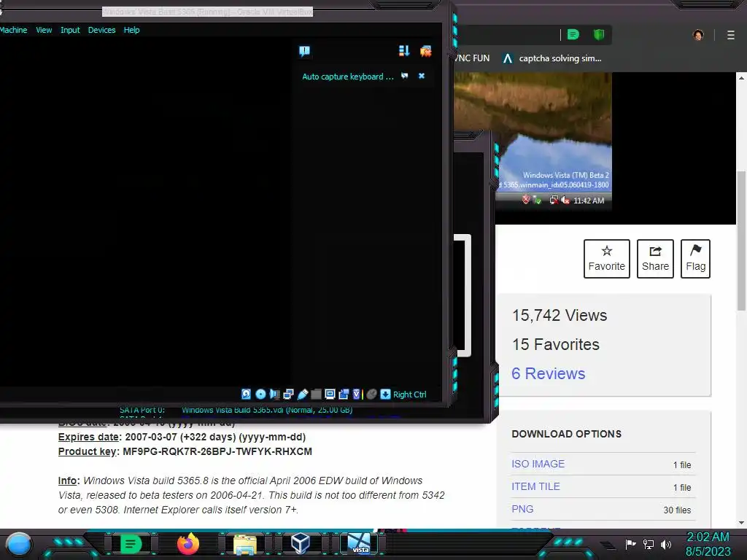This screenshot has height=560, width=747.
Task: Click the Flag button
Action: click(x=695, y=259)
